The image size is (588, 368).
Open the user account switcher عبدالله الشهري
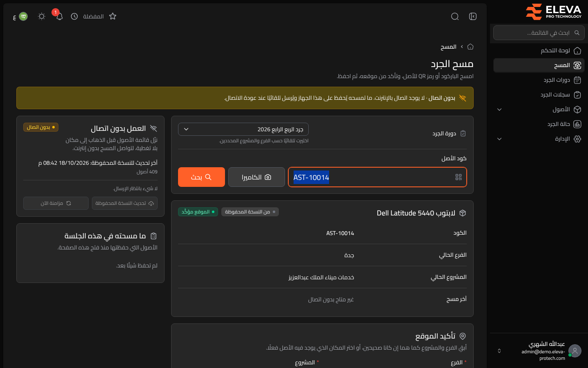click(x=539, y=351)
